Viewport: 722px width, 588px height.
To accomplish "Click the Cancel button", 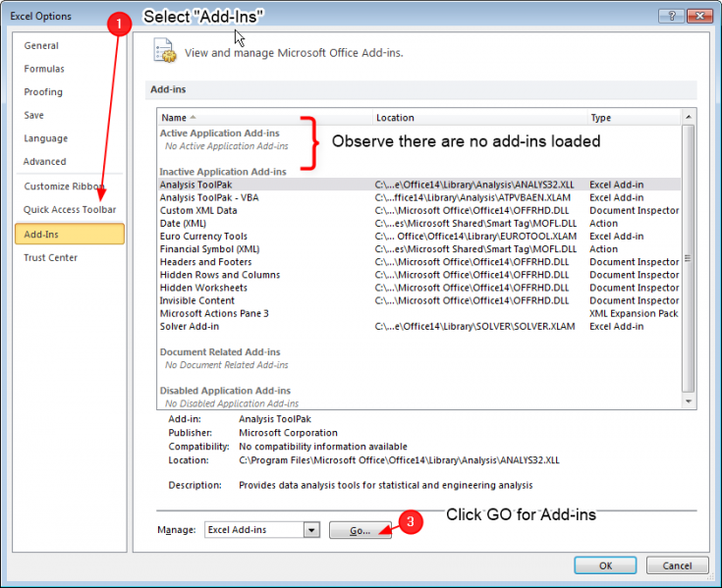I will pyautogui.click(x=677, y=565).
